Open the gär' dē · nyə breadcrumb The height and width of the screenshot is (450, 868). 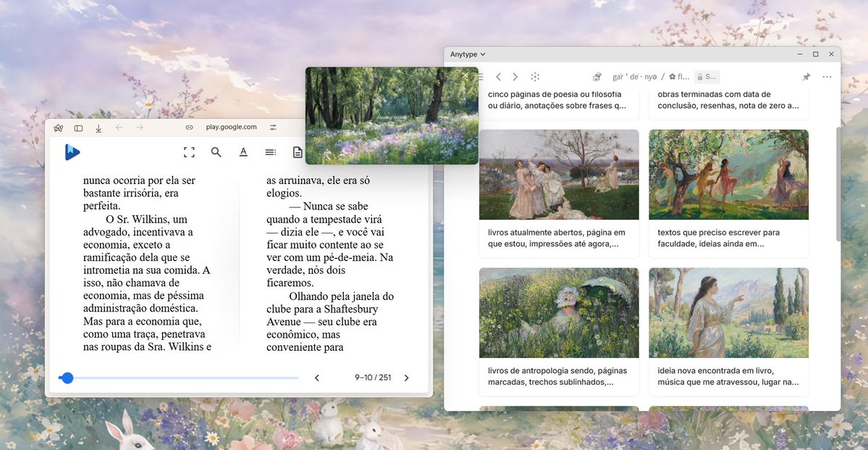(x=634, y=77)
